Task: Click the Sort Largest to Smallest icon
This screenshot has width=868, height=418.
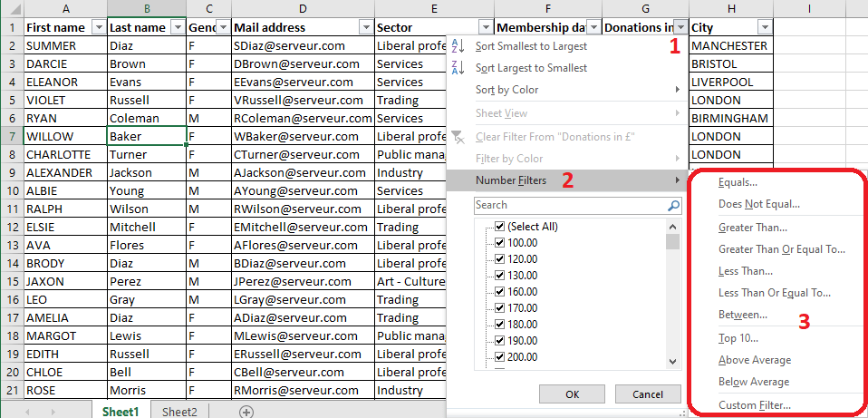Action: point(458,68)
